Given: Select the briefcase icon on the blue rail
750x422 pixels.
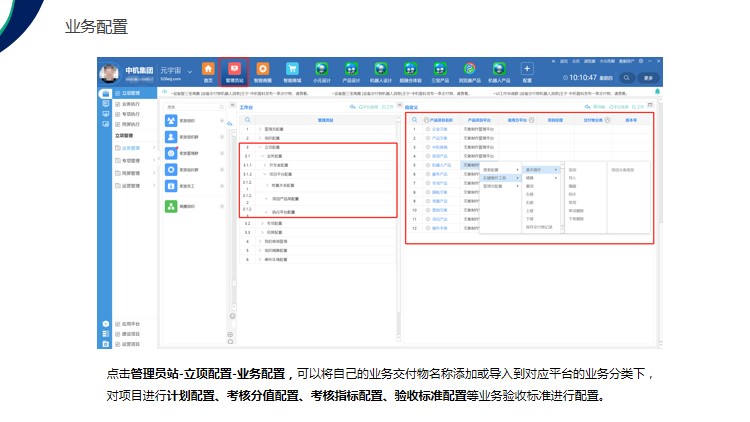Looking at the screenshot, I should 106,93.
